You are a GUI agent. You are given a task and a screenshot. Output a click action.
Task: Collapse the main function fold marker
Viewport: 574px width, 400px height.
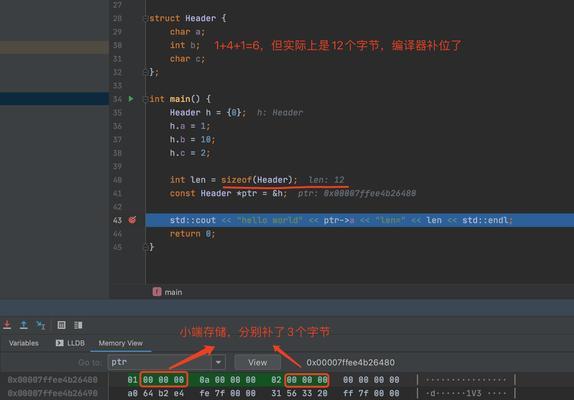pos(145,99)
